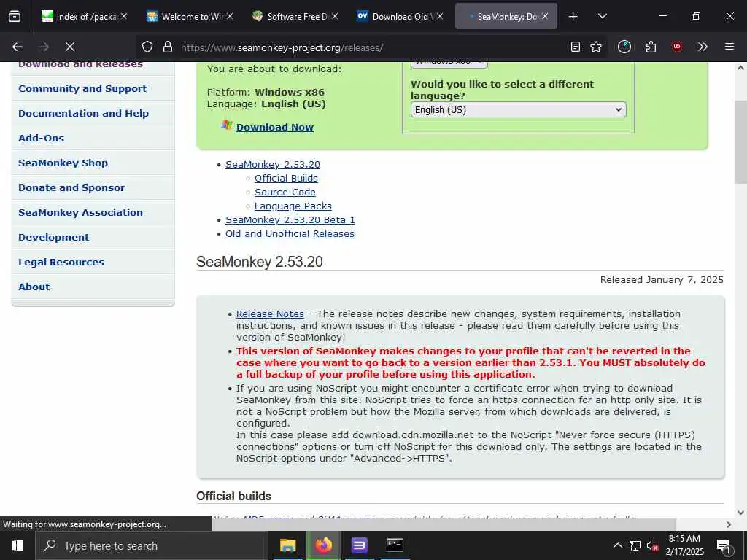Close the Download Old Versions tab
747x560 pixels.
[x=440, y=16]
